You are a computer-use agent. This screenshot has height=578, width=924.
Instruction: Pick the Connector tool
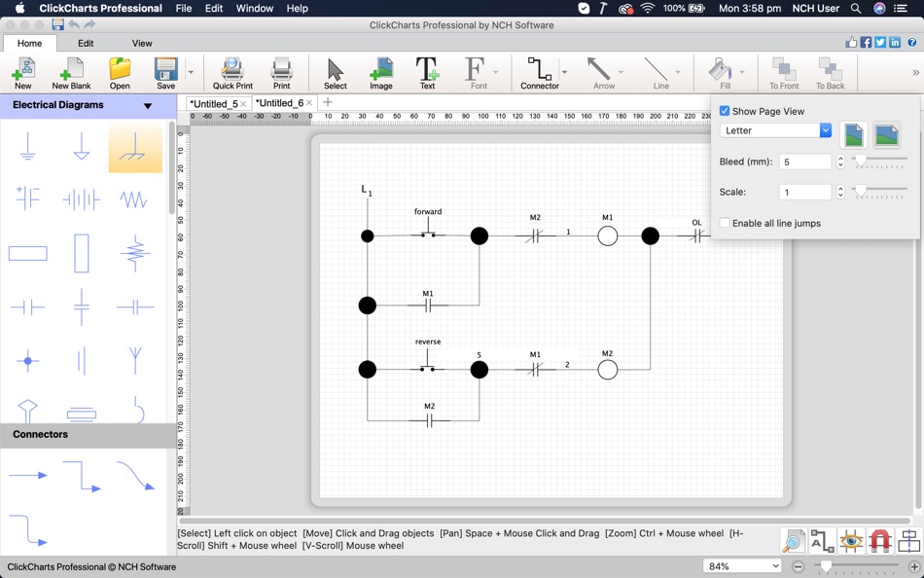tap(539, 73)
